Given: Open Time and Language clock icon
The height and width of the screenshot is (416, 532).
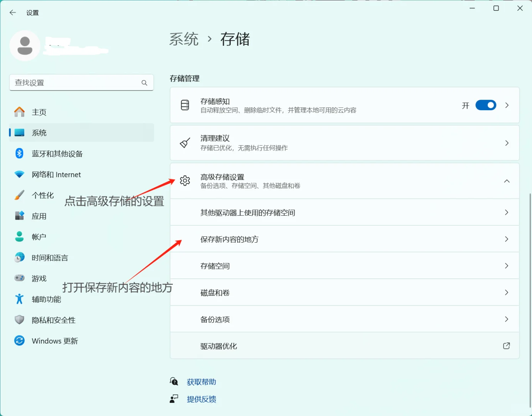Looking at the screenshot, I should (19, 257).
